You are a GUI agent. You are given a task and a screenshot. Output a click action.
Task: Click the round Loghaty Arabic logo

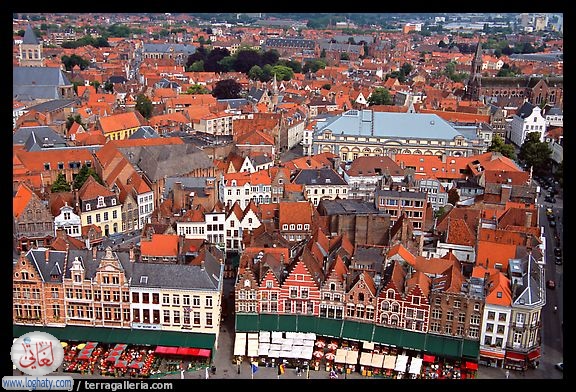pyautogui.click(x=37, y=353)
